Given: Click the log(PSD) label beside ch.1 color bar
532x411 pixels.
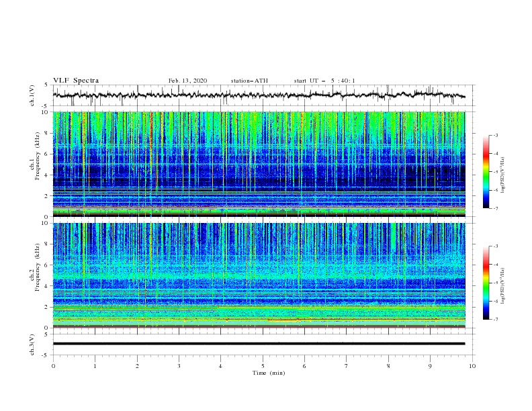Looking at the screenshot, I should [503, 175].
